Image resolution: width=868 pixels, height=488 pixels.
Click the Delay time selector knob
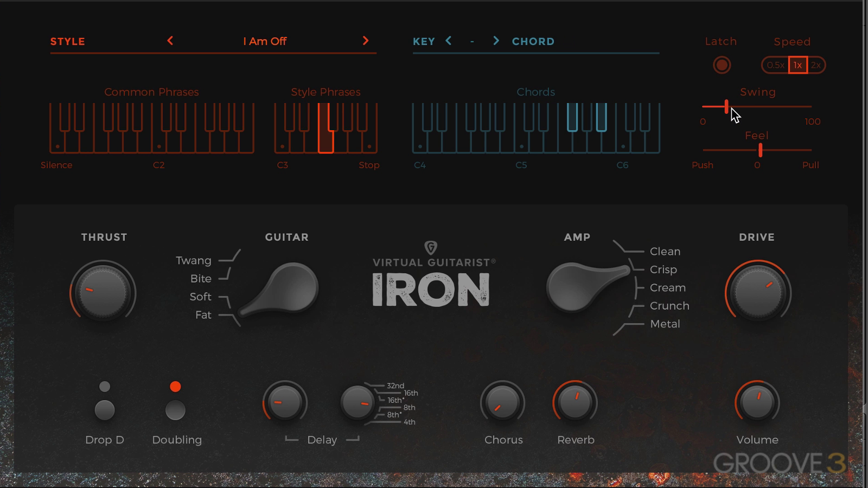pos(358,402)
